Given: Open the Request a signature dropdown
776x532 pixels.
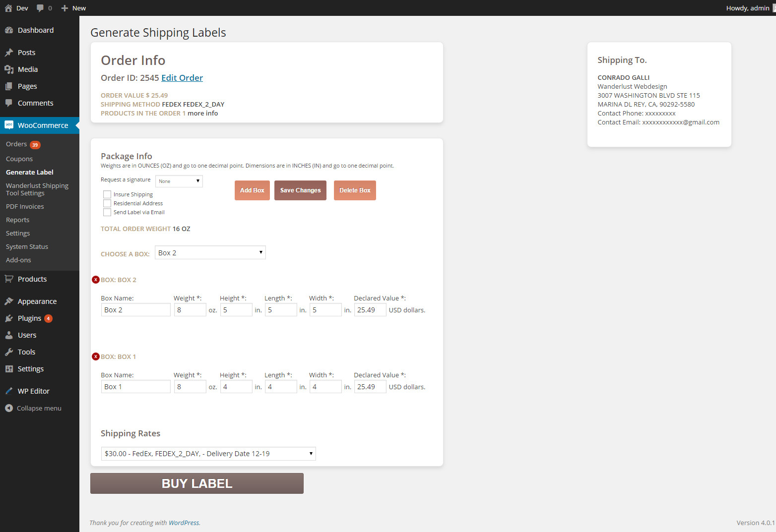Looking at the screenshot, I should click(179, 181).
